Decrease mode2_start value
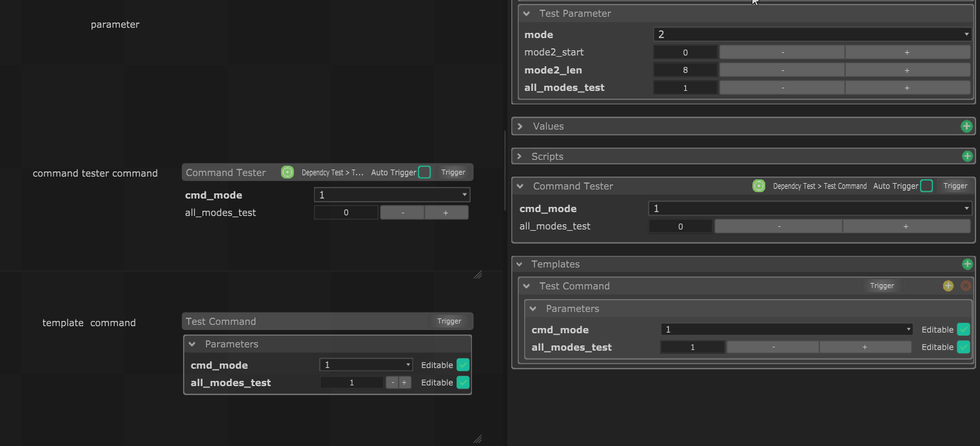Screen dimensions: 980x446 pyautogui.click(x=782, y=52)
